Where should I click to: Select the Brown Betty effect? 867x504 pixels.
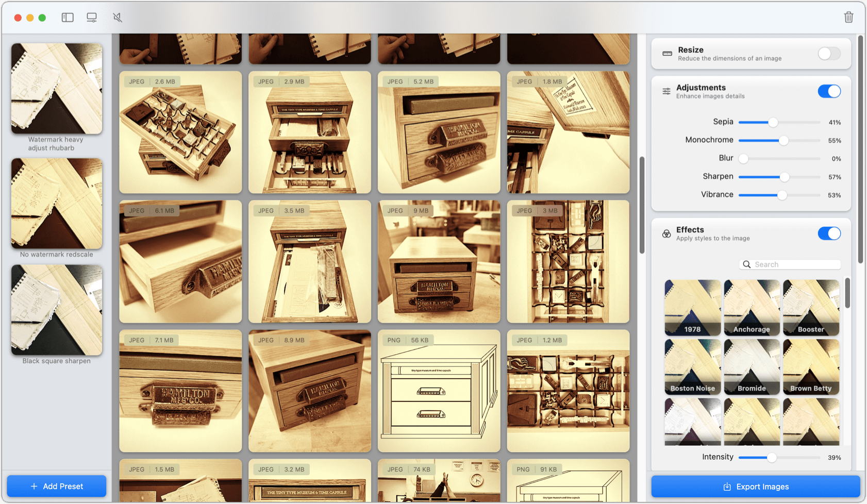[x=811, y=367]
